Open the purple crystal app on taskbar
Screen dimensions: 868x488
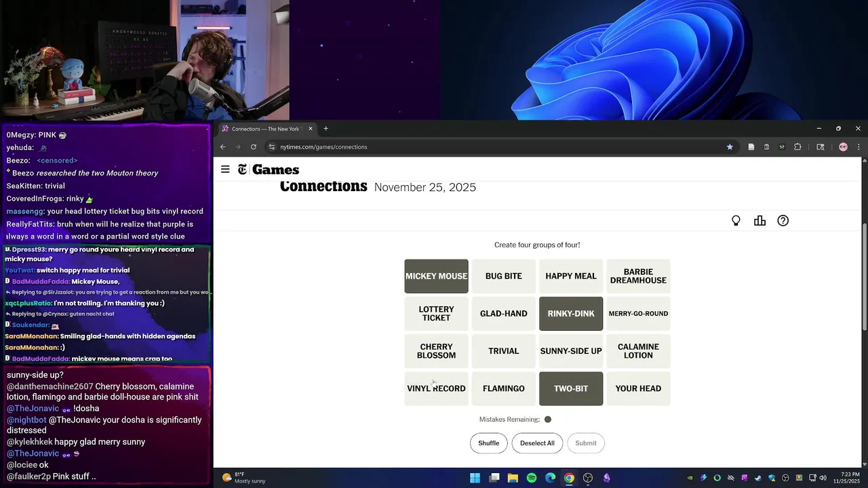[606, 478]
